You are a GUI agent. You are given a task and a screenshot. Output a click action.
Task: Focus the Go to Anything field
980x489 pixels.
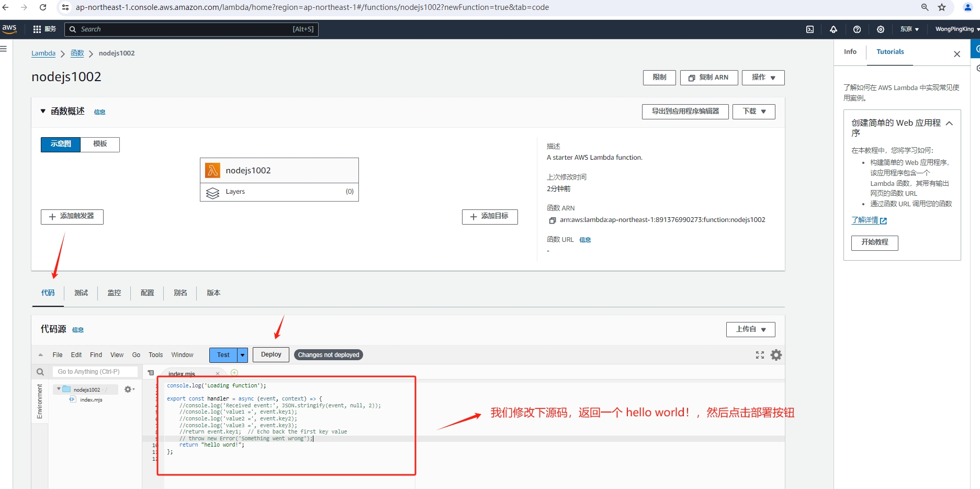point(95,372)
